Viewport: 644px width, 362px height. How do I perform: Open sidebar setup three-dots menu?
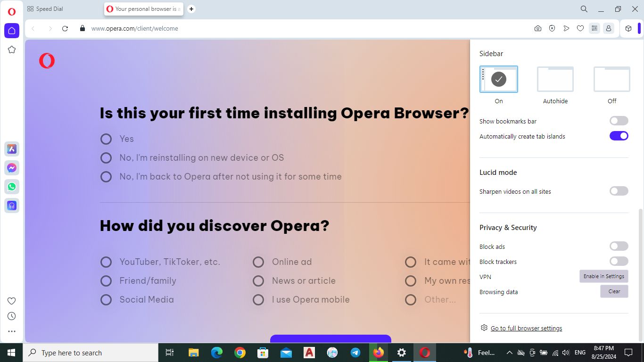12,331
